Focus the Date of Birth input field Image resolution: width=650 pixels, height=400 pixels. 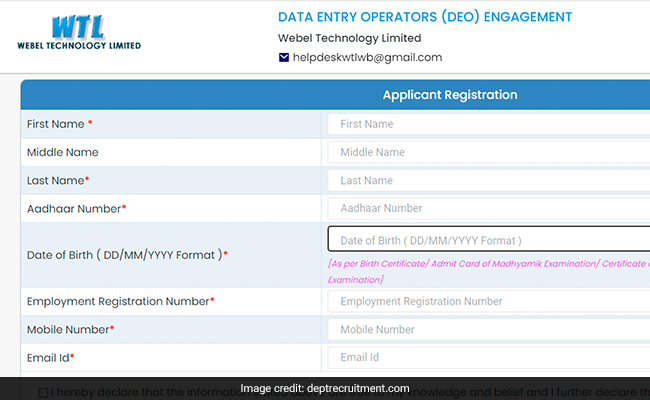click(488, 240)
